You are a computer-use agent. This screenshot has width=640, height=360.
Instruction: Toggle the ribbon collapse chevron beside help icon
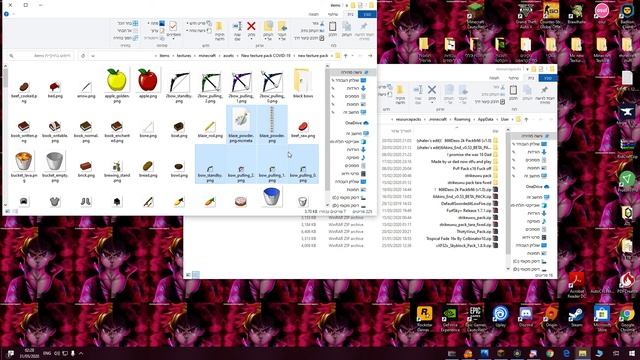click(x=13, y=14)
